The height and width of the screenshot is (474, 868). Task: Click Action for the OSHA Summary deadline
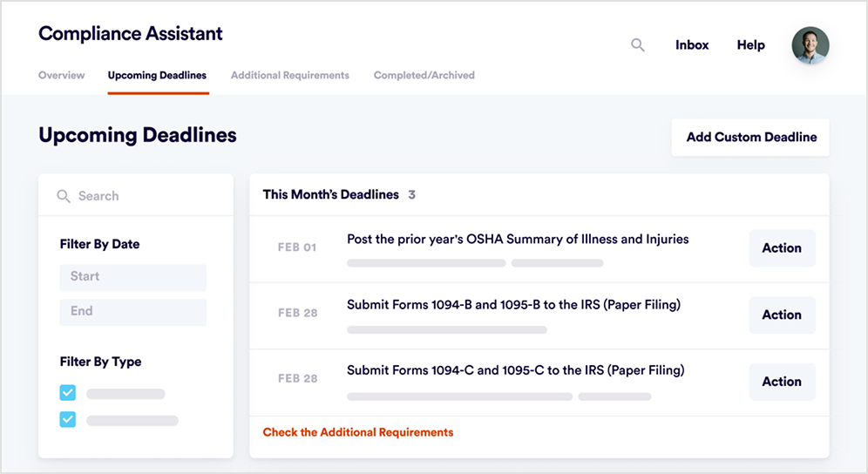pyautogui.click(x=783, y=248)
